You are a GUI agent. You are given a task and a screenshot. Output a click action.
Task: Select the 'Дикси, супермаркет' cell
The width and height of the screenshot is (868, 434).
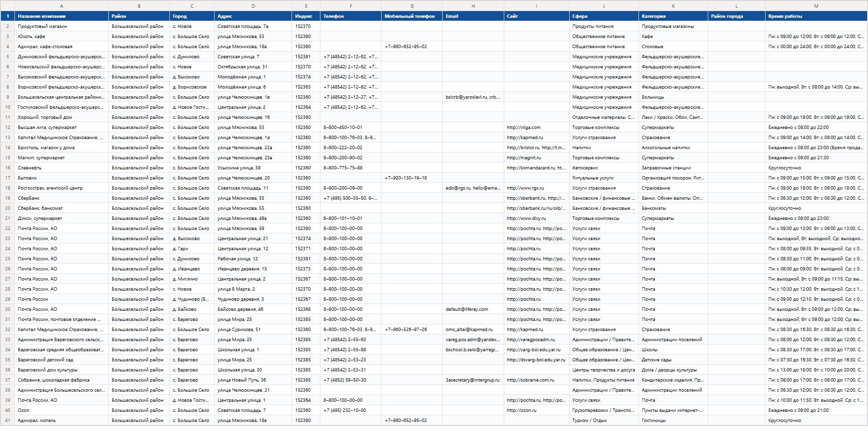(62, 218)
